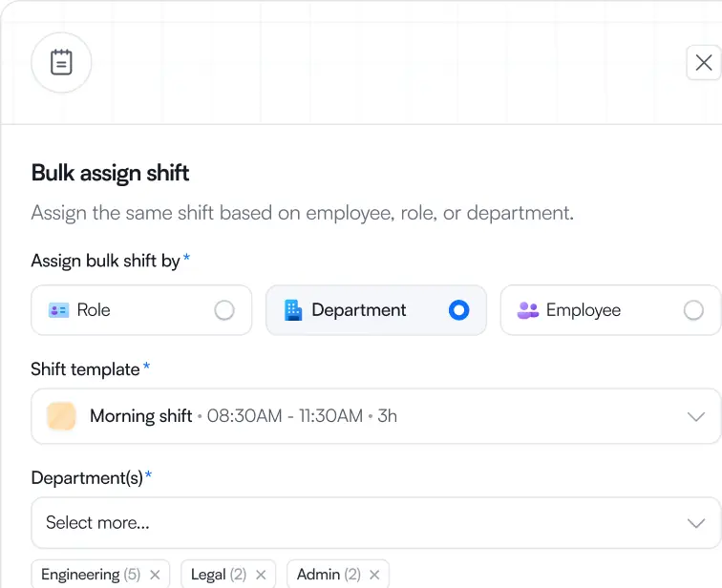Select the Role radio button
Image resolution: width=722 pixels, height=588 pixels.
[x=224, y=310]
